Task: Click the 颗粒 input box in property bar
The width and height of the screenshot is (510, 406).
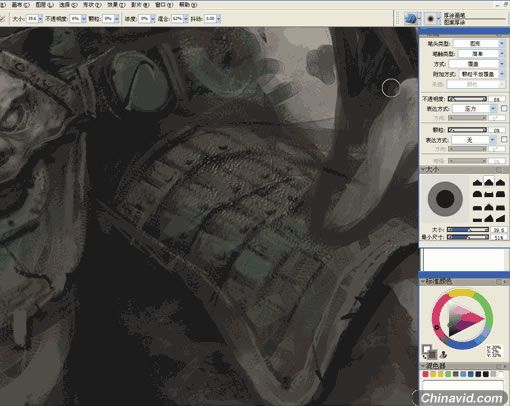Action: click(x=109, y=19)
